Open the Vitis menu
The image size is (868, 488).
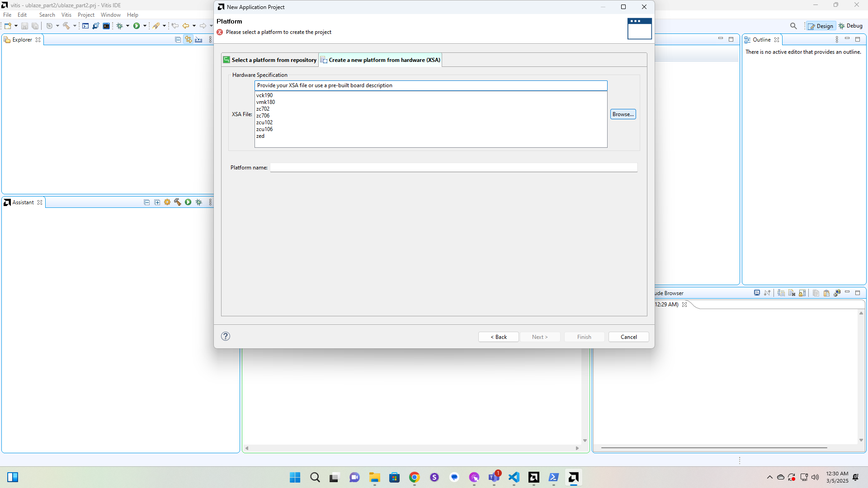click(x=66, y=15)
